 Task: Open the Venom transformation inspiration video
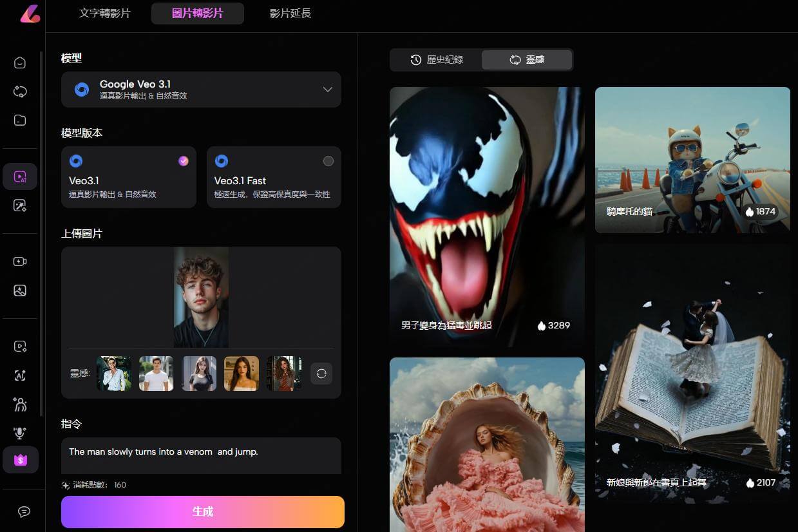487,217
